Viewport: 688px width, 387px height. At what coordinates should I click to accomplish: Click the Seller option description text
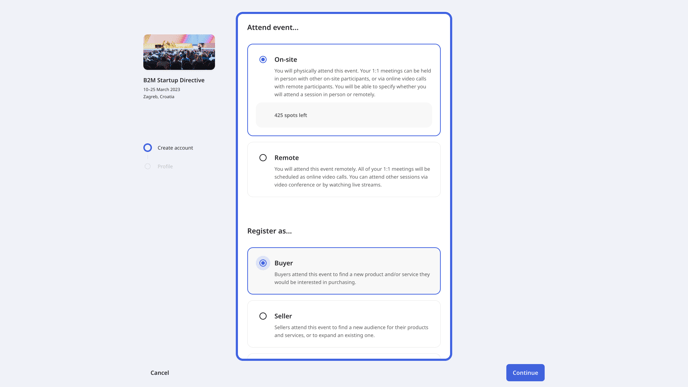coord(351,331)
